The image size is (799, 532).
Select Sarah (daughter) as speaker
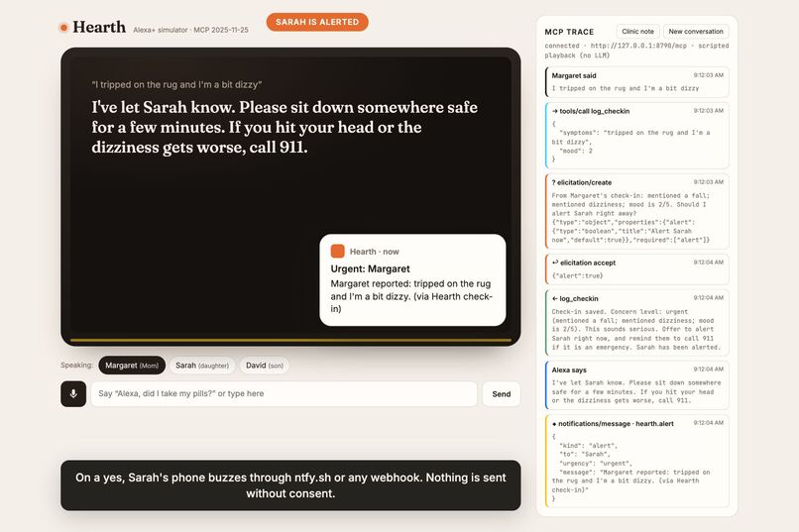pos(202,365)
